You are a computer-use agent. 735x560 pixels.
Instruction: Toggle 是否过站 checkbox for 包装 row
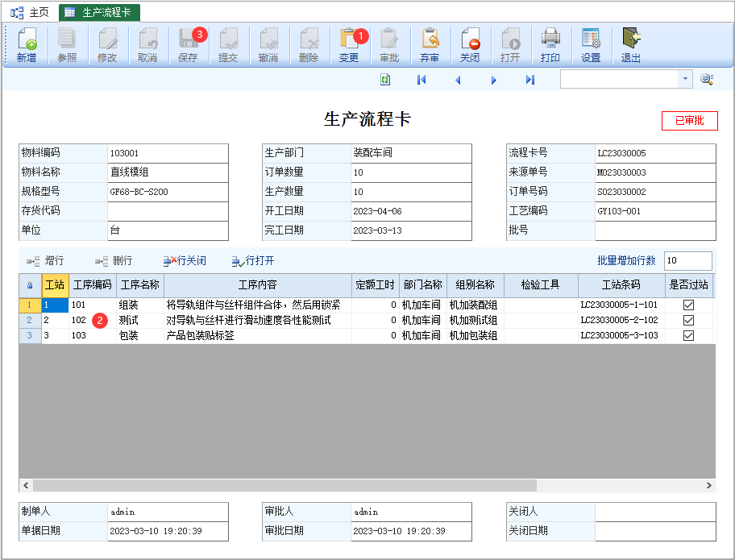[x=688, y=335]
